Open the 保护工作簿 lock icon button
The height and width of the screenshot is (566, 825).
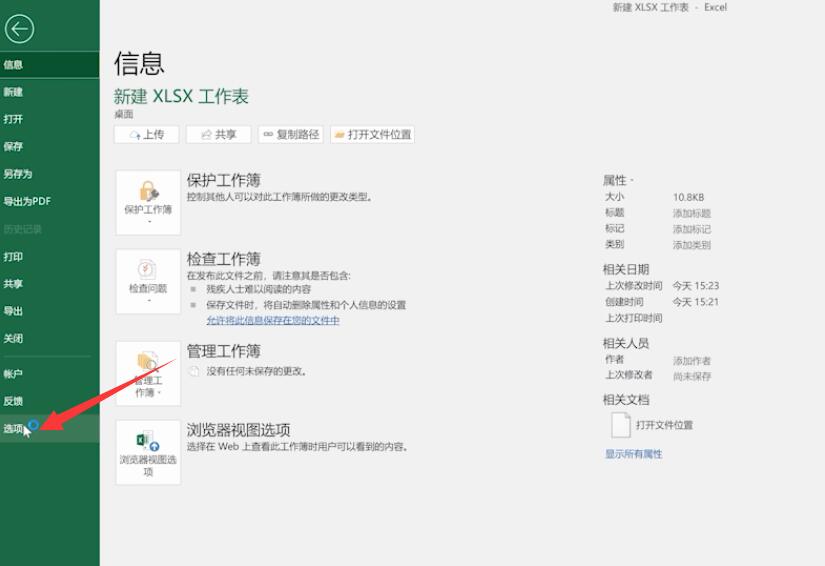pyautogui.click(x=148, y=203)
